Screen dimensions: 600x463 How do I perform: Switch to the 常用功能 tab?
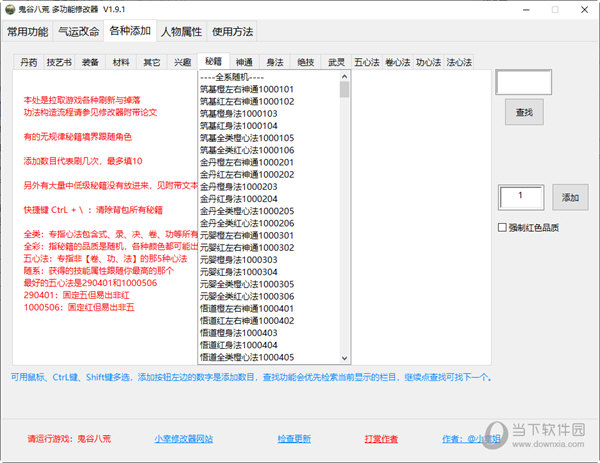tap(27, 31)
